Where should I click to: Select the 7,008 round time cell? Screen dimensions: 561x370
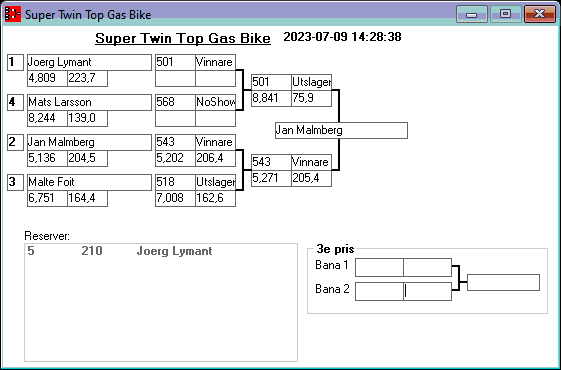(x=175, y=198)
